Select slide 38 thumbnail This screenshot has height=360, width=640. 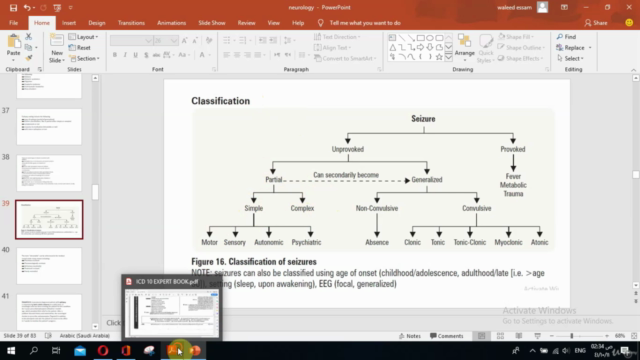tap(49, 173)
